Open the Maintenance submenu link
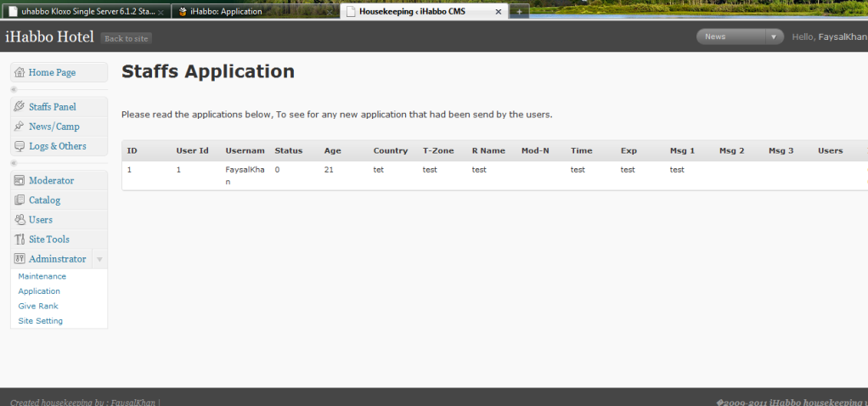This screenshot has height=406, width=868. (x=42, y=277)
